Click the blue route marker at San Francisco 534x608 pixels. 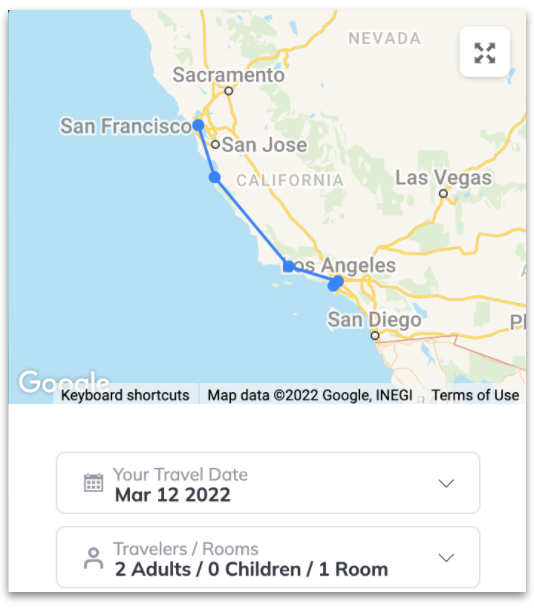(x=198, y=125)
